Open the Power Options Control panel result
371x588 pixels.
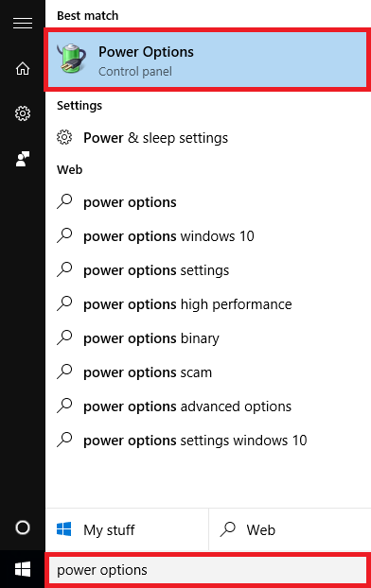[x=207, y=60]
